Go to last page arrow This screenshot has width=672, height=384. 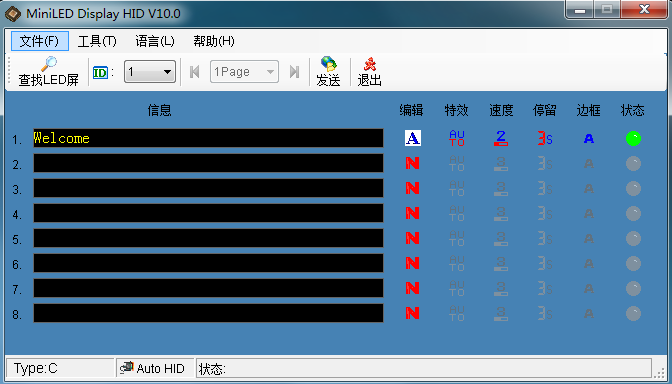(294, 72)
